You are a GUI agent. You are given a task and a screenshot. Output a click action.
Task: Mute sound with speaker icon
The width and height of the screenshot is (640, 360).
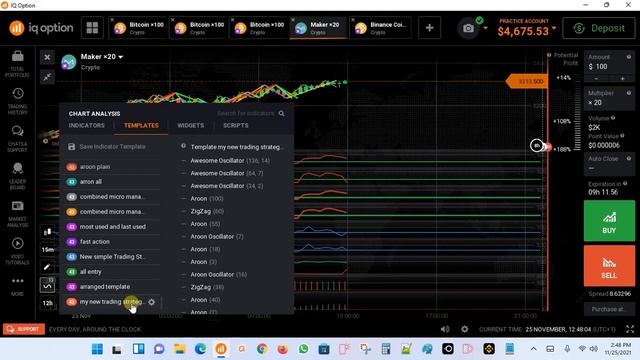[x=445, y=329]
